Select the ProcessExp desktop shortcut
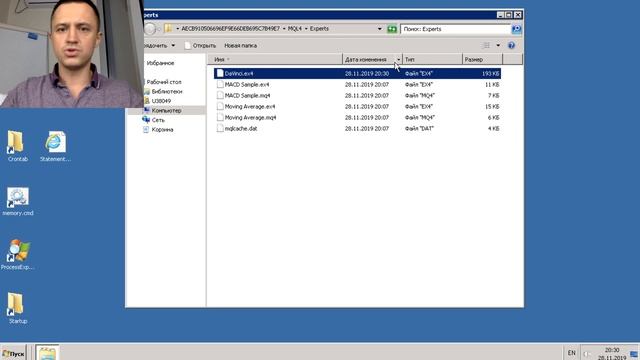The image size is (640, 360). click(x=17, y=255)
